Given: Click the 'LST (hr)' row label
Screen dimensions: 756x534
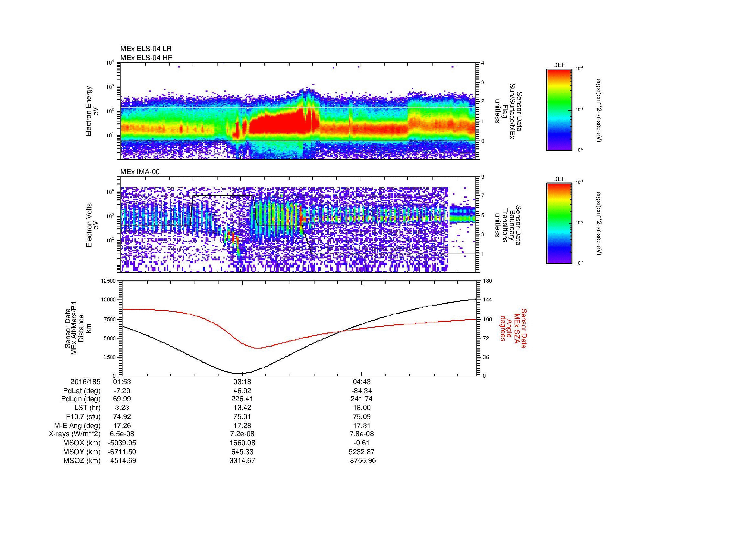Looking at the screenshot, I should pyautogui.click(x=87, y=408).
